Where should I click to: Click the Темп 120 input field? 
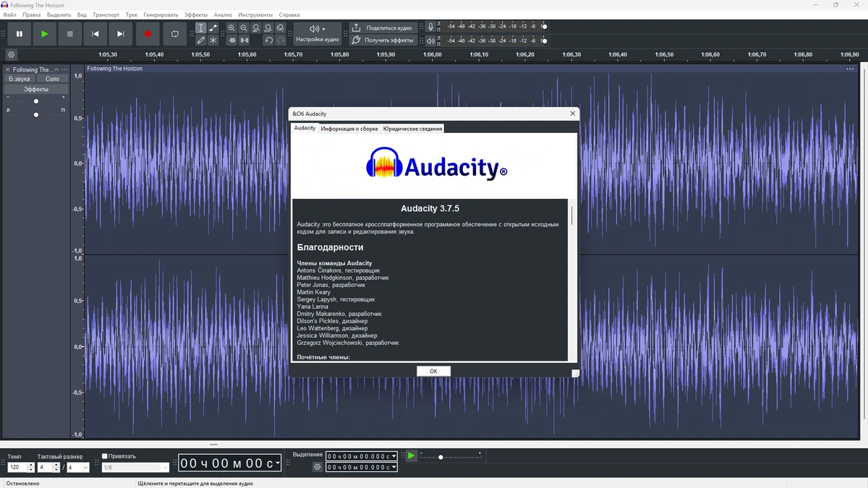click(x=17, y=468)
